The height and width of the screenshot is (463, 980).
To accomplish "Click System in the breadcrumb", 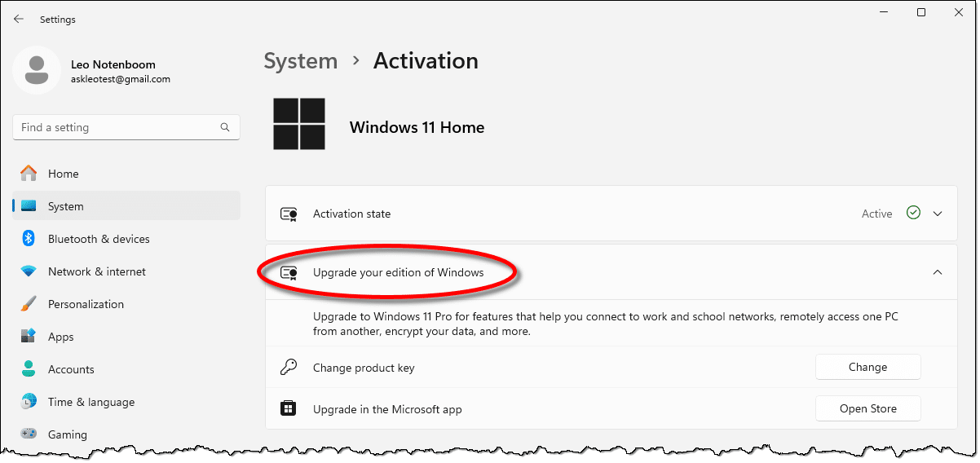I will (300, 61).
